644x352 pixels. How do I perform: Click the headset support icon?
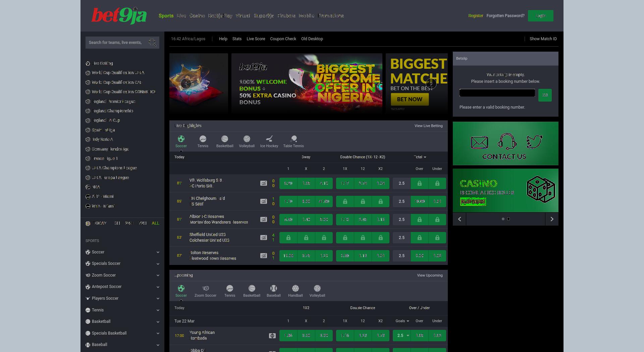coord(507,141)
